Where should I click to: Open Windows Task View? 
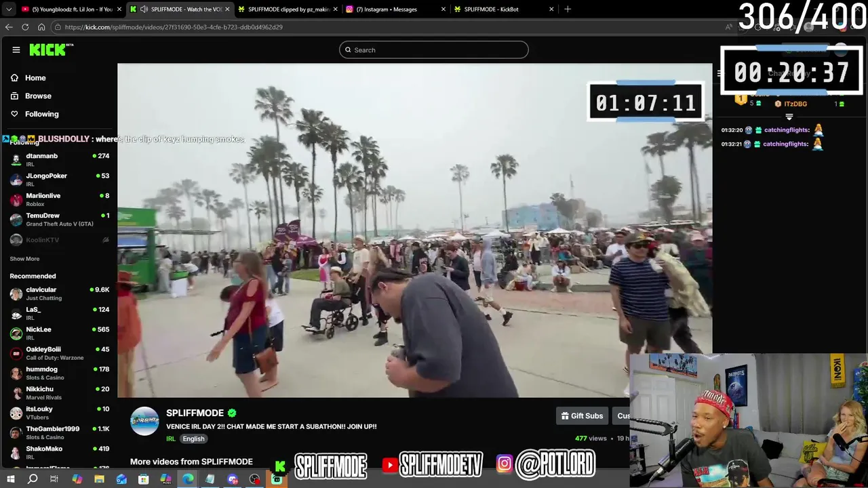(x=54, y=479)
